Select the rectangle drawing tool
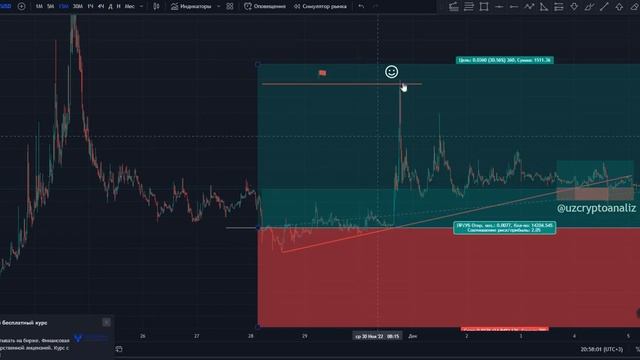 pyautogui.click(x=484, y=7)
